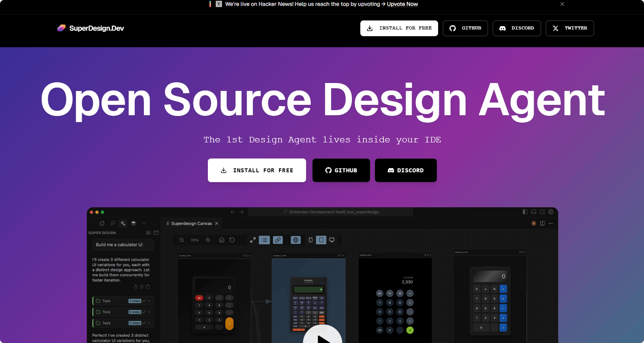644x343 pixels.
Task: Toggle the chain link connections button
Action: coord(278,240)
